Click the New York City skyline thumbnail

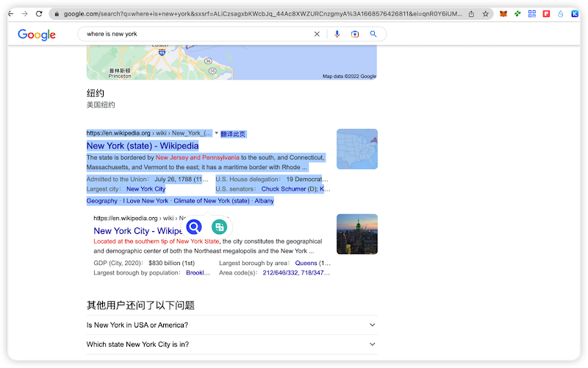click(x=357, y=234)
